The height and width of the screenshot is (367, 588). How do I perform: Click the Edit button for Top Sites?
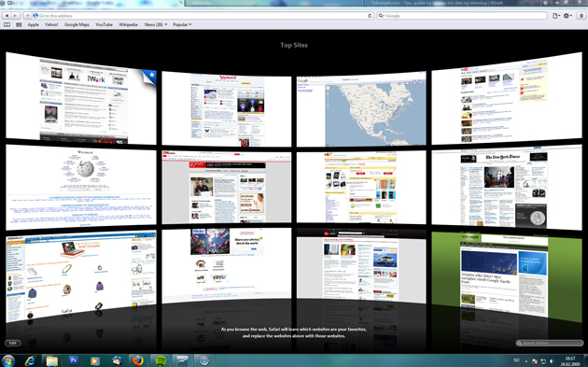coord(13,343)
